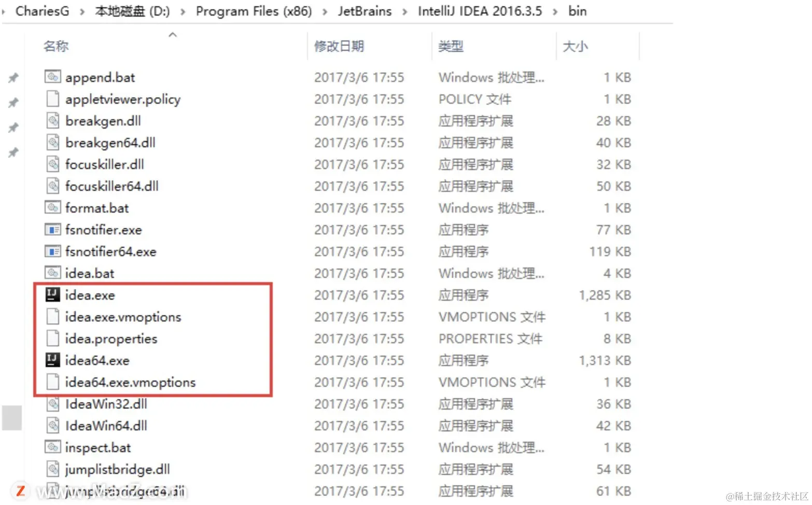Select file name idea64.exe.vmoptions
Screen dimensions: 812x505
coord(131,382)
